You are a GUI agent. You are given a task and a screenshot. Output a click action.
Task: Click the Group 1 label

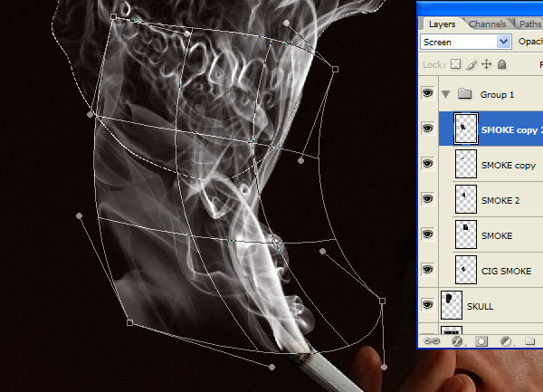[497, 94]
